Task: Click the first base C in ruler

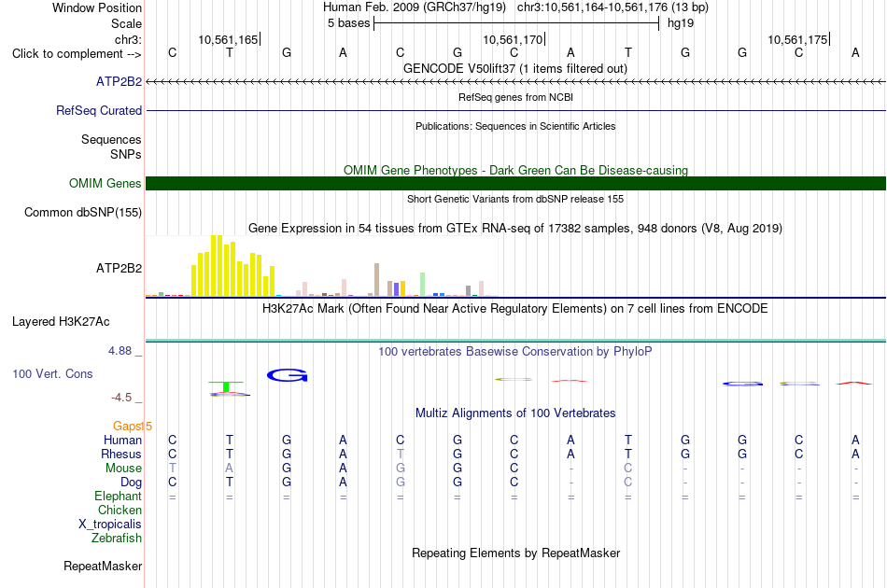Action: tap(173, 52)
